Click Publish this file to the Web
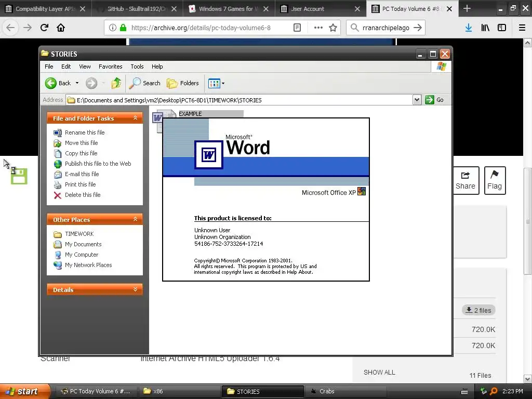The image size is (532, 399). (x=98, y=164)
